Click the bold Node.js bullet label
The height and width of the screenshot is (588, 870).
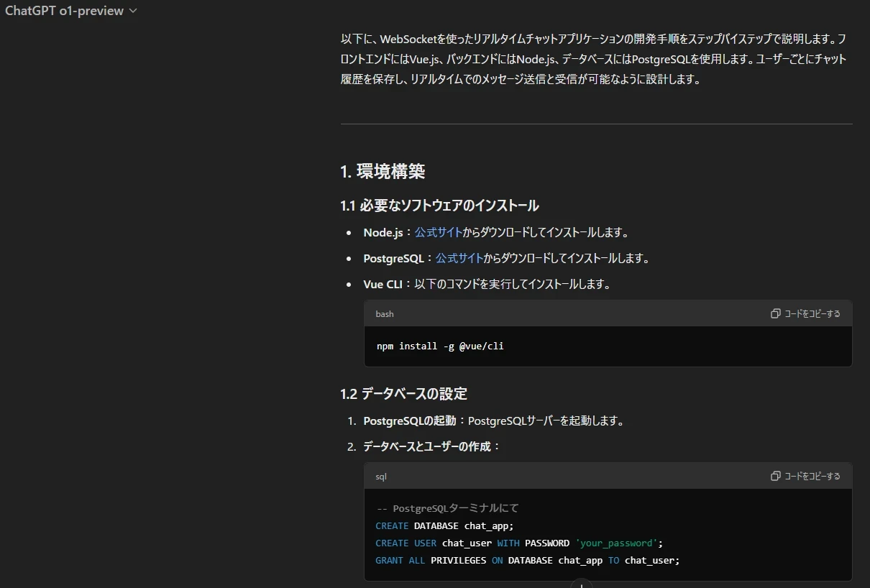383,232
